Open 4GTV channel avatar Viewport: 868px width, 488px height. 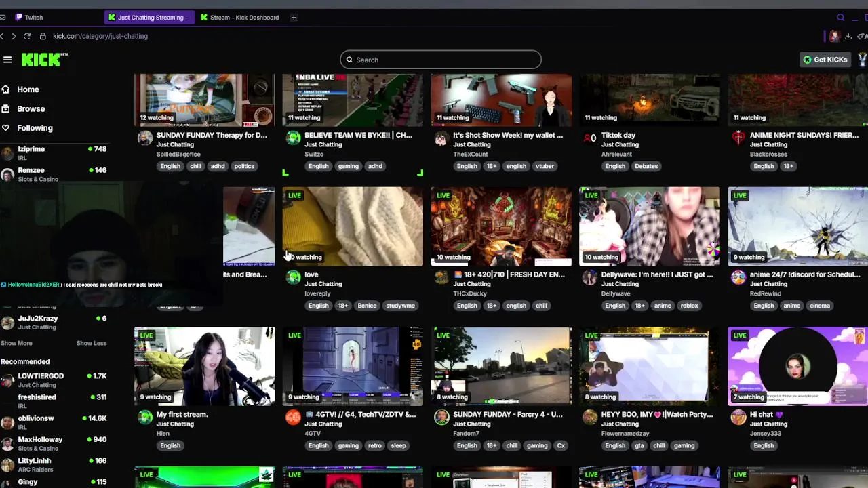point(293,418)
